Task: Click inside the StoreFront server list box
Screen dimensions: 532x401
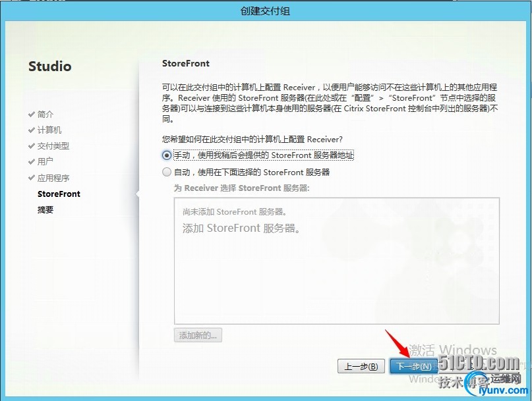Action: click(337, 261)
